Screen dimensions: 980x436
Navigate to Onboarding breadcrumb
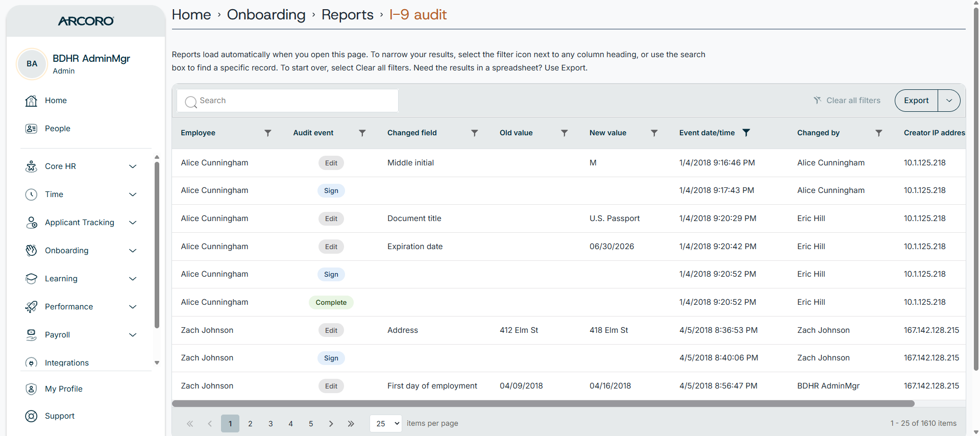266,15
